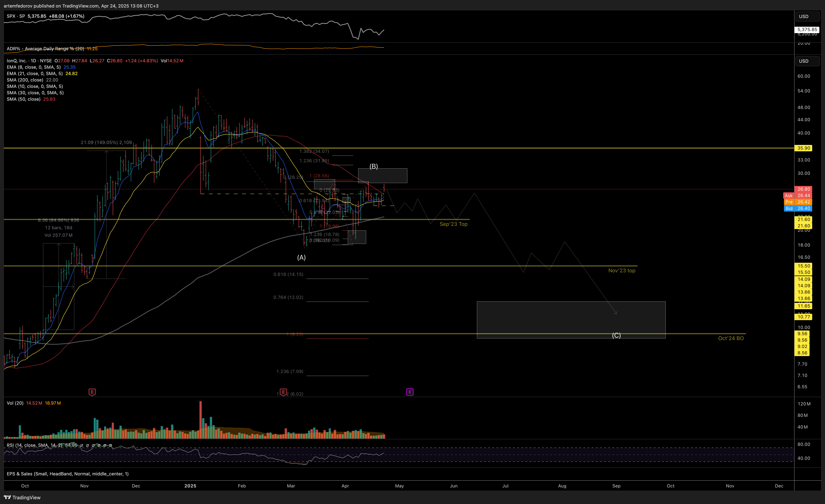Click 2025 on the time axis

(x=190, y=486)
